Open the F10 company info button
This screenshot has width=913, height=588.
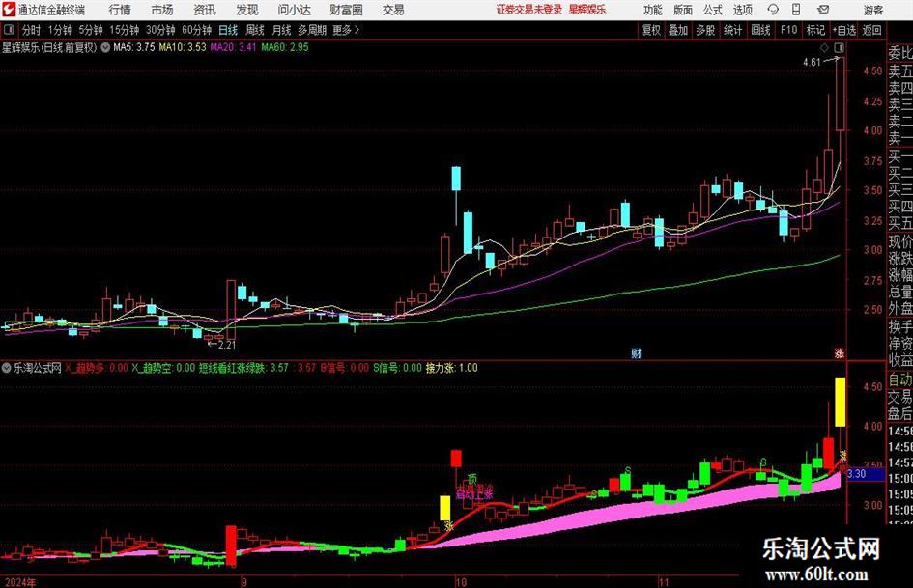coord(789,30)
